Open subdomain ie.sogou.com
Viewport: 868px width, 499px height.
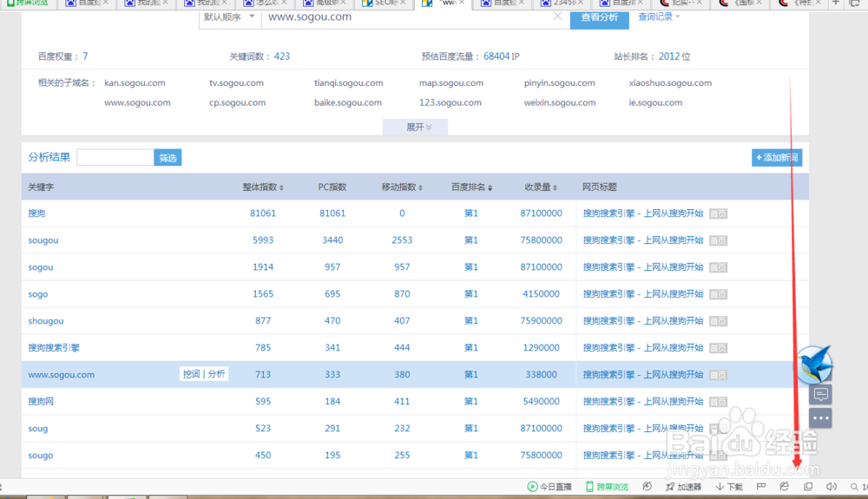point(655,103)
